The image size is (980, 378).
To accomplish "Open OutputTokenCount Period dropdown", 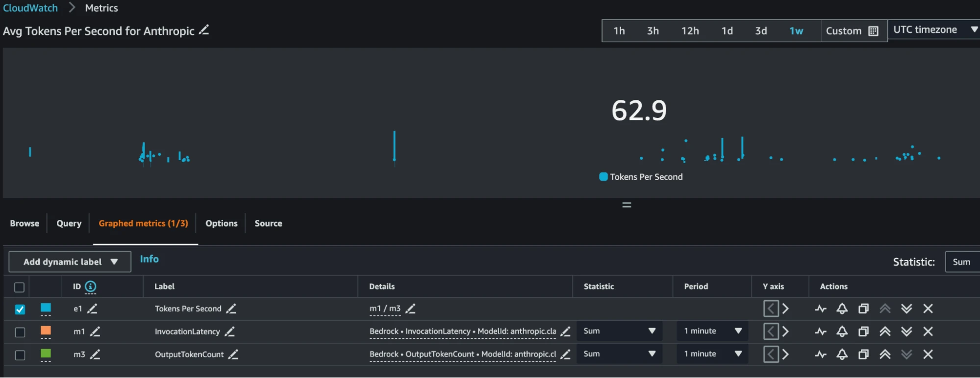I will pos(713,354).
